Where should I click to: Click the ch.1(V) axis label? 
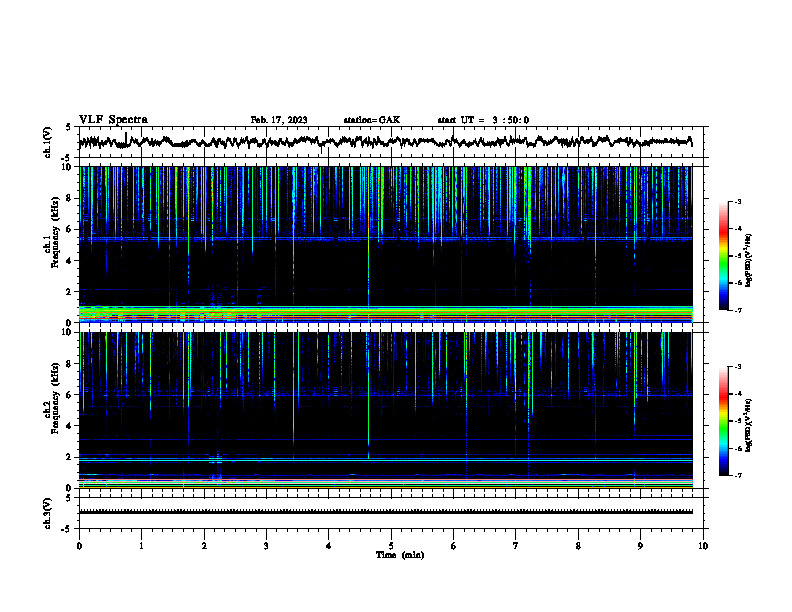tap(47, 142)
